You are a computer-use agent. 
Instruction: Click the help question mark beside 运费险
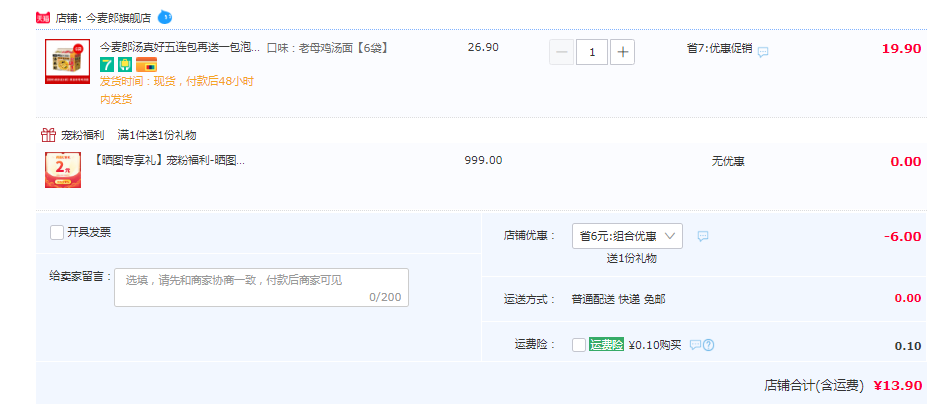(x=708, y=344)
